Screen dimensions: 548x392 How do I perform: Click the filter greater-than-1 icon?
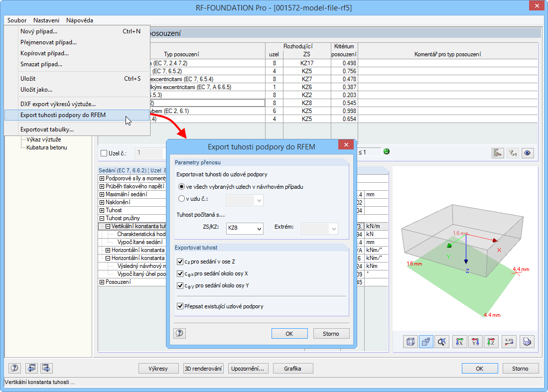pyautogui.click(x=513, y=153)
